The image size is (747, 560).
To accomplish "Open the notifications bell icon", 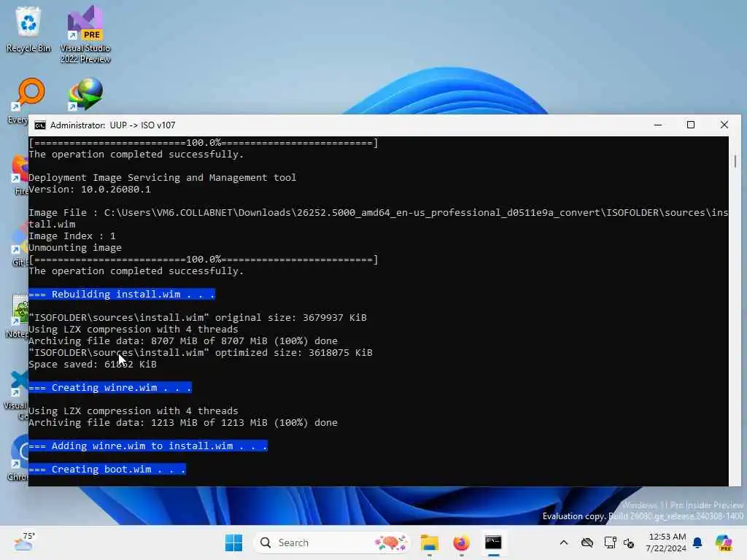I will pos(697,542).
